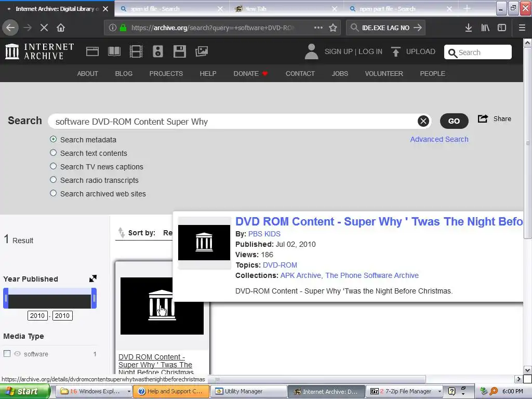The width and height of the screenshot is (532, 399).
Task: Click the sort direction arrows icon
Action: coord(121,233)
